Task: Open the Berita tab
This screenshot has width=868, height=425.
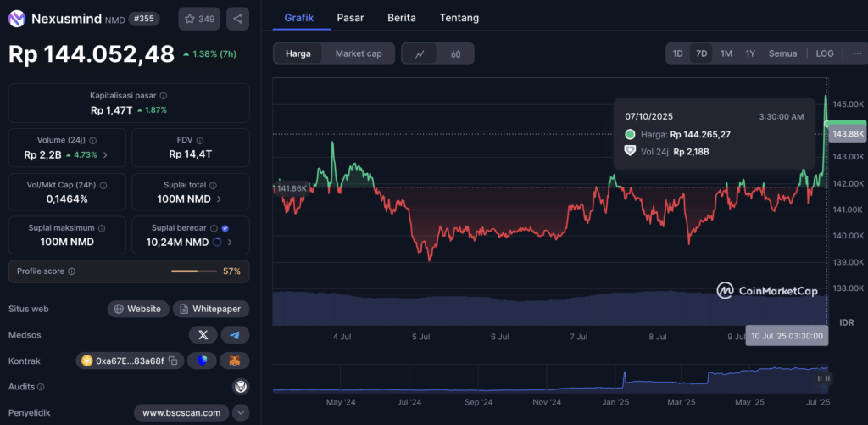Action: (x=402, y=18)
